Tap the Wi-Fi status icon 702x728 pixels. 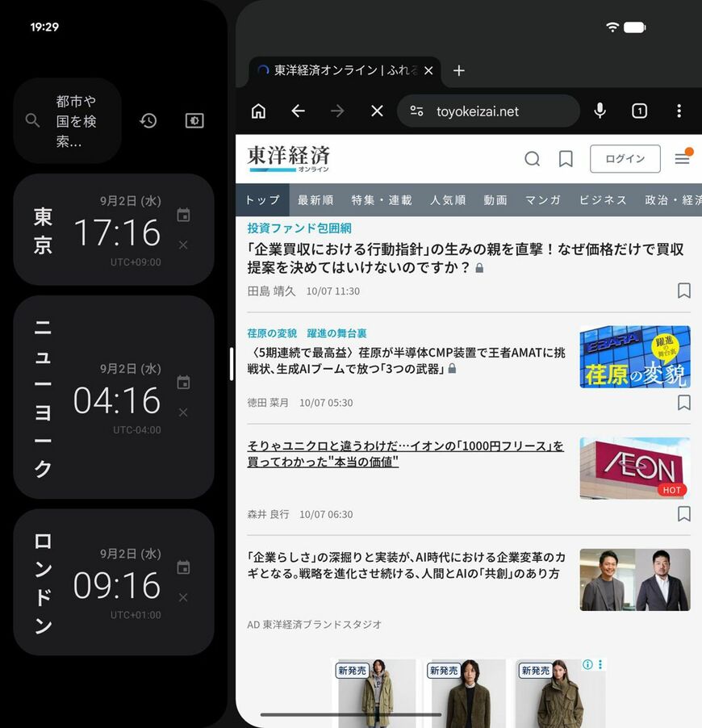coord(612,27)
